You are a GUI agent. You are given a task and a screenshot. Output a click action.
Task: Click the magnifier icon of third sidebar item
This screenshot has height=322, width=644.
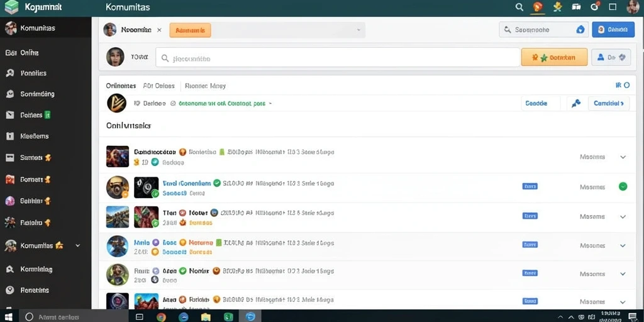pos(10,73)
